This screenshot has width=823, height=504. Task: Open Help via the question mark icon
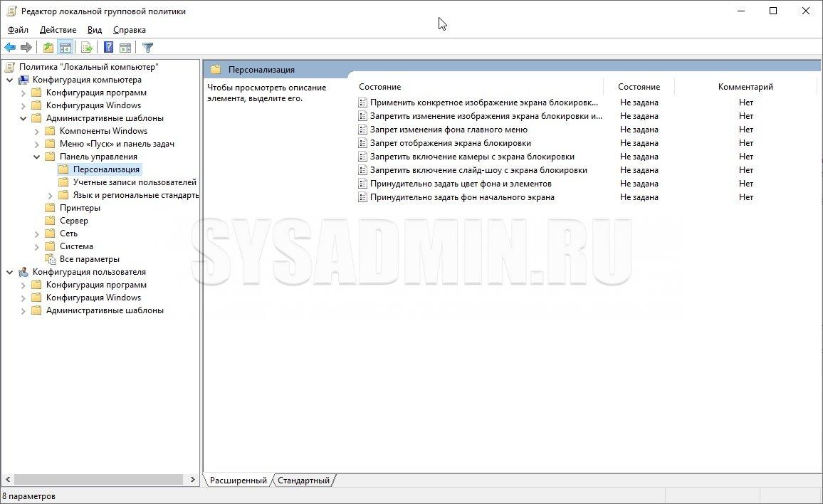click(x=108, y=48)
